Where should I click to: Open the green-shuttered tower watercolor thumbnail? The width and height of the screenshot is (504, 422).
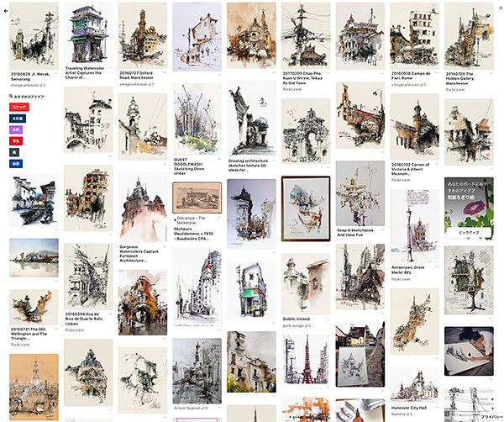click(88, 34)
